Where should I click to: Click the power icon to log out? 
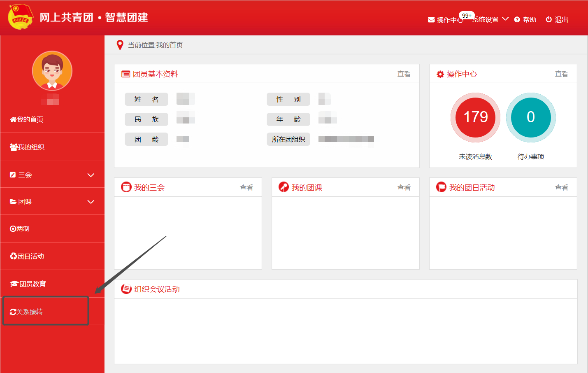(x=548, y=19)
